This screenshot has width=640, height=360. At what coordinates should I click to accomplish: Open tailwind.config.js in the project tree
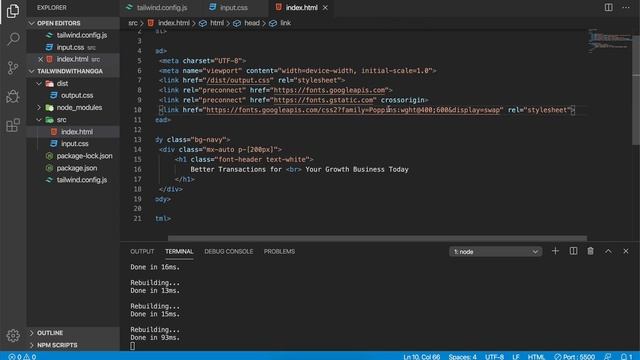tap(73, 180)
